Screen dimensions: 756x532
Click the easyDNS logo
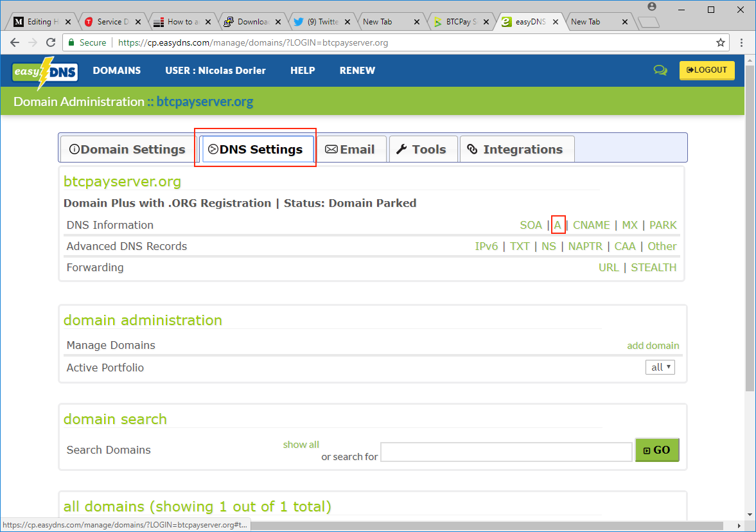[45, 73]
